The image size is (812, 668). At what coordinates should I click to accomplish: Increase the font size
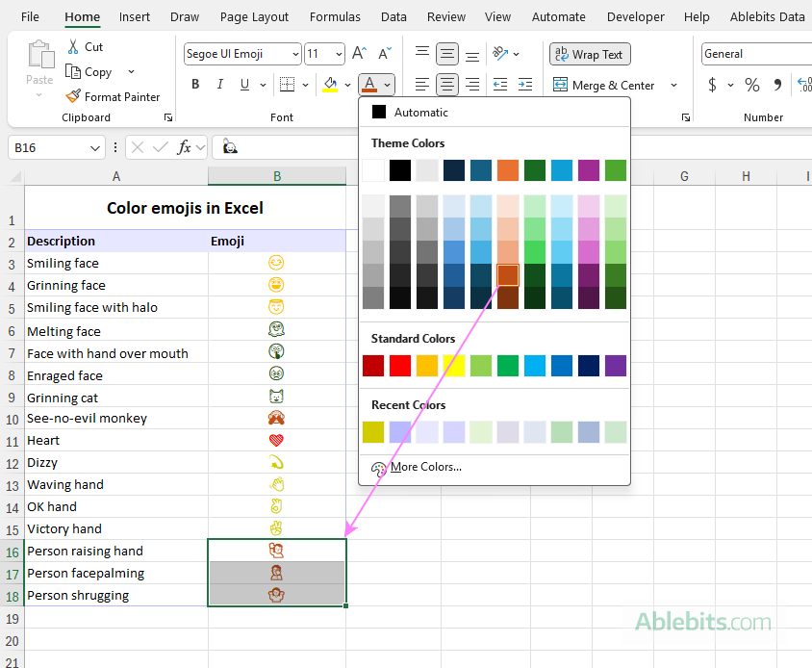coord(360,53)
